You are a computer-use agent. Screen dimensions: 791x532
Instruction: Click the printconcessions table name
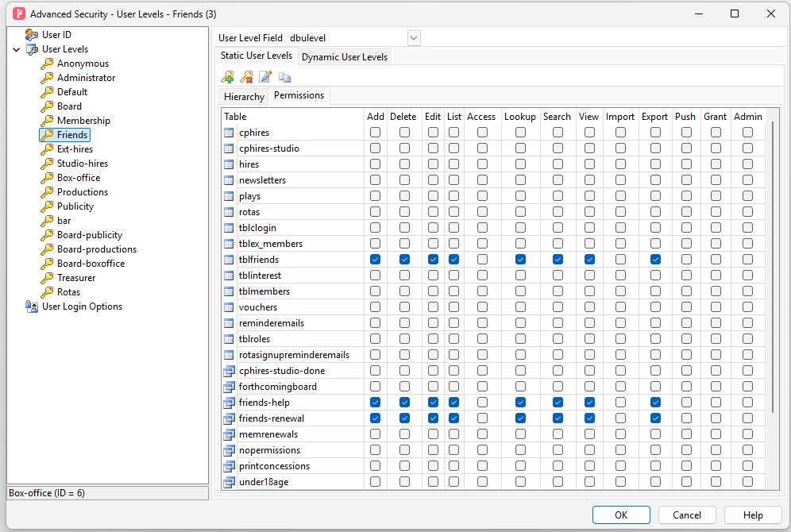[x=275, y=466]
